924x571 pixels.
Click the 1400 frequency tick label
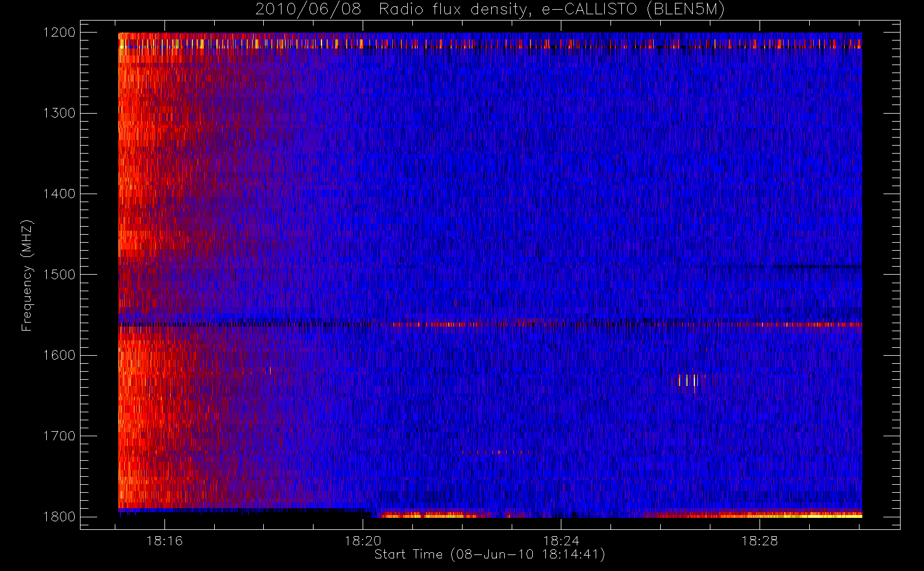coord(59,194)
